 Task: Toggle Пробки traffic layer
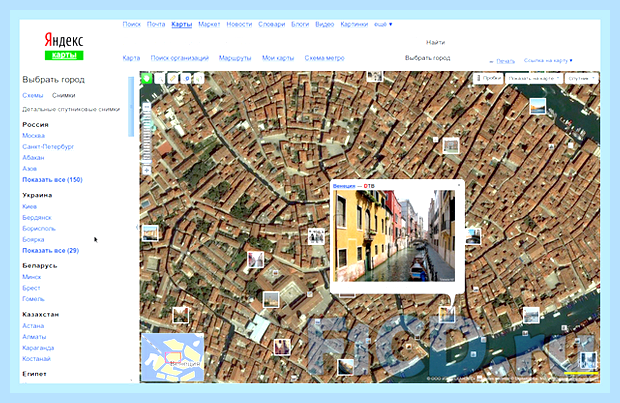[x=488, y=78]
